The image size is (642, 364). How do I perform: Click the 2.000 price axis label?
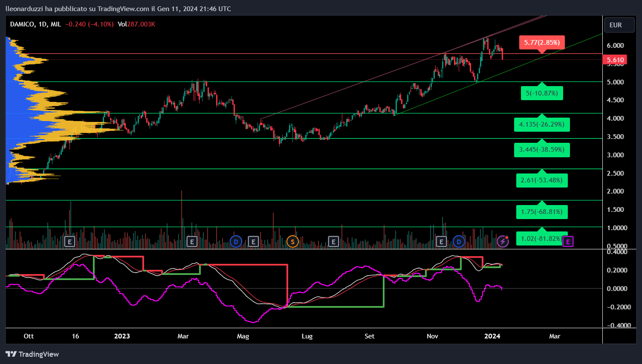(616, 191)
